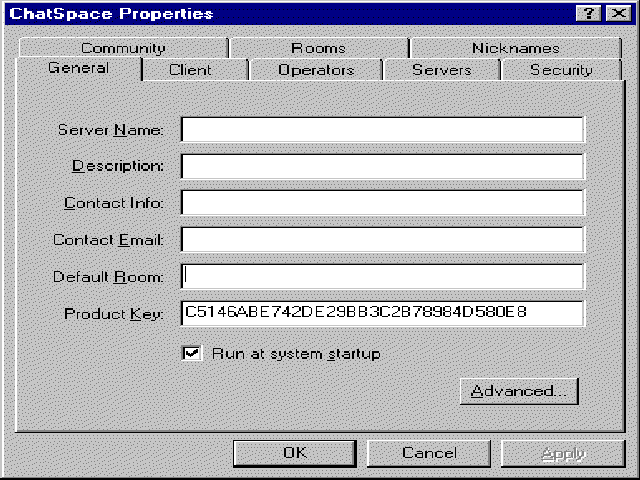Image resolution: width=640 pixels, height=480 pixels.
Task: Go to the Client tab
Action: click(190, 70)
